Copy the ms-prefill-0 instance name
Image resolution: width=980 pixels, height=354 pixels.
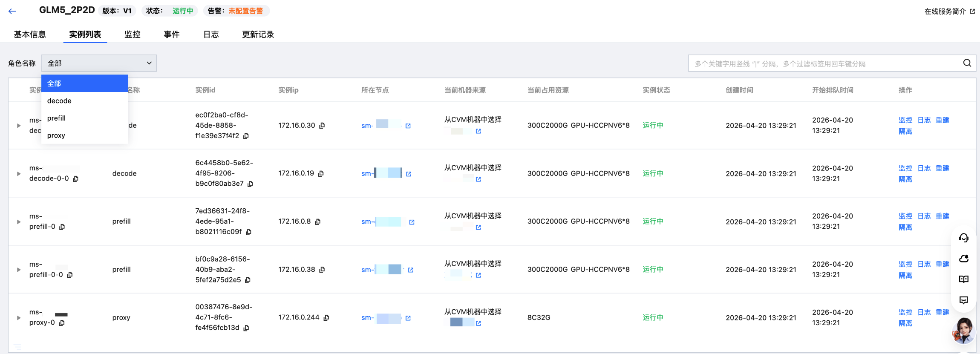pos(62,227)
